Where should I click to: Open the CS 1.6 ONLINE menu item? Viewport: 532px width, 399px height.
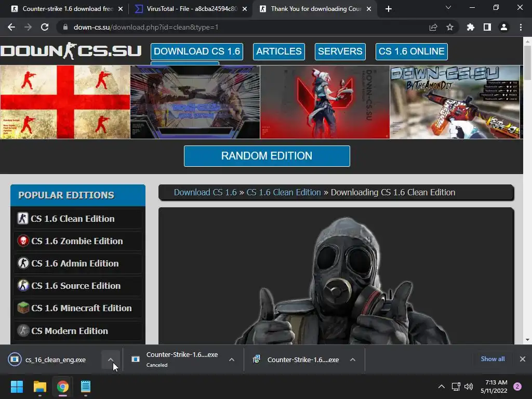411,51
